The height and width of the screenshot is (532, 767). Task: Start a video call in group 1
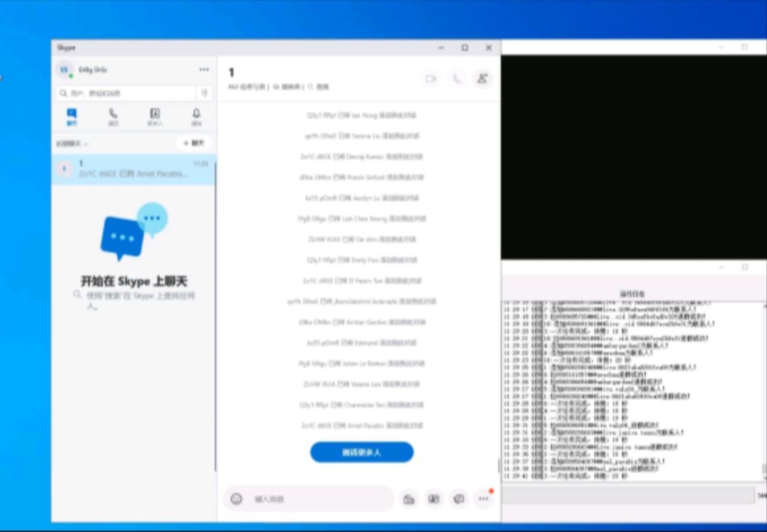pos(431,79)
